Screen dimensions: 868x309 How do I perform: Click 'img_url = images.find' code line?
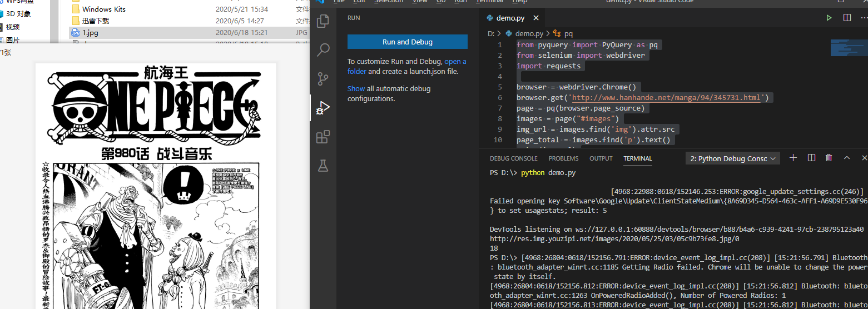click(x=596, y=129)
